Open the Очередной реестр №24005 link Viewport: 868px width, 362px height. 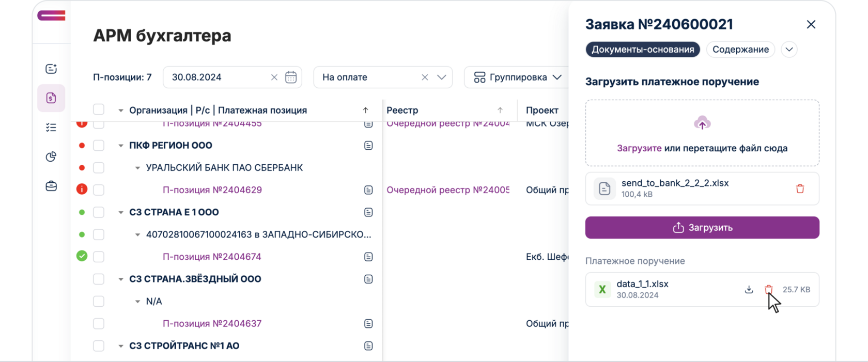point(447,190)
